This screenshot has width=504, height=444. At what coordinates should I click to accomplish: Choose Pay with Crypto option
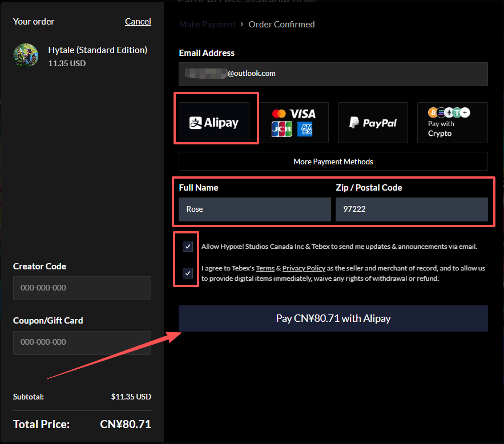coord(452,123)
